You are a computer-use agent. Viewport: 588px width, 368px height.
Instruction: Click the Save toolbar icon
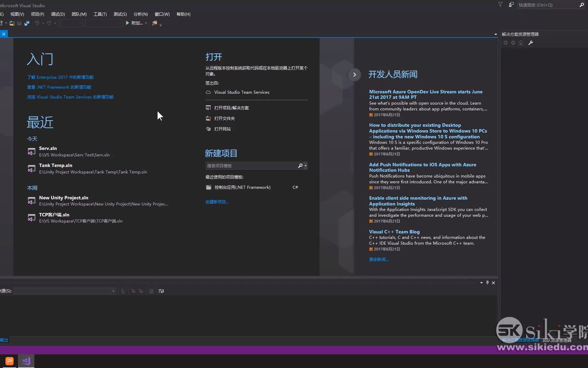(x=19, y=23)
